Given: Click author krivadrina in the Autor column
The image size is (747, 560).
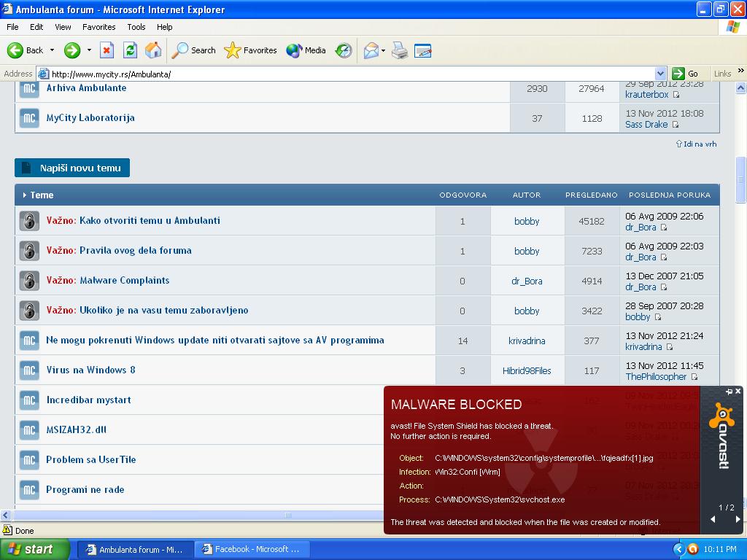Looking at the screenshot, I should [x=527, y=341].
